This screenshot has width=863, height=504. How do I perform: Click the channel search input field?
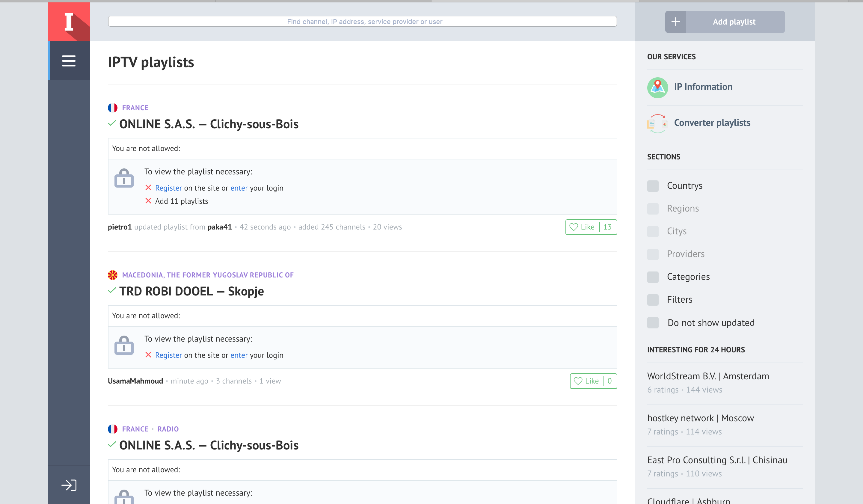pyautogui.click(x=362, y=22)
